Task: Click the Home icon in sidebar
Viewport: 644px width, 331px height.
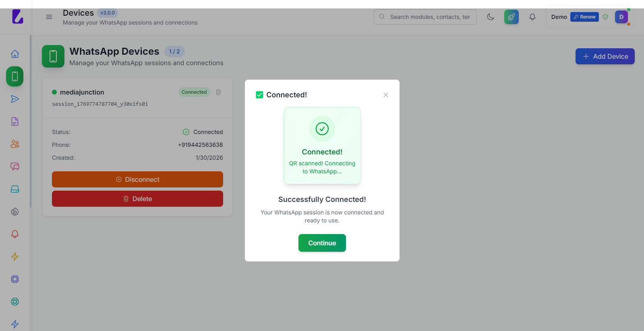Action: click(15, 54)
